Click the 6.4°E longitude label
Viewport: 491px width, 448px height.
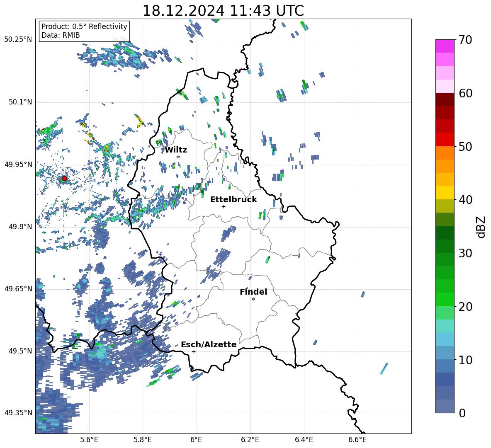[304, 440]
